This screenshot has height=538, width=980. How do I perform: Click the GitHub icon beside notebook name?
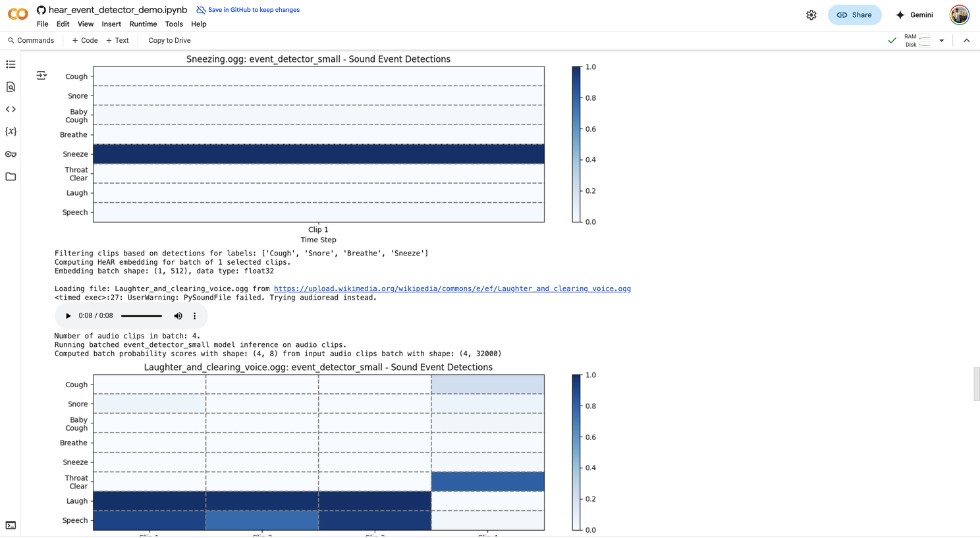[41, 10]
